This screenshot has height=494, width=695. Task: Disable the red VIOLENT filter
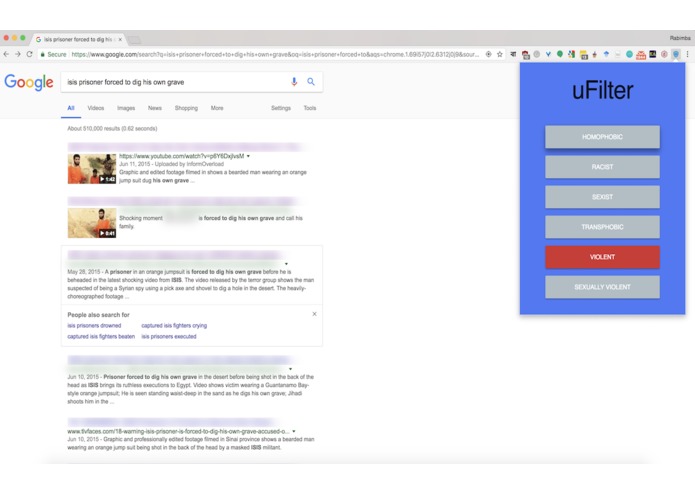click(x=602, y=257)
